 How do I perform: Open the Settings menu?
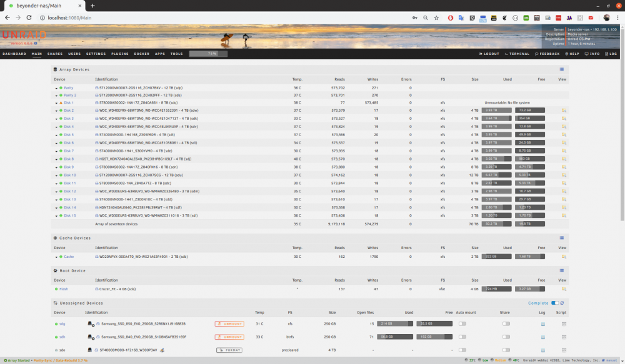pos(96,54)
